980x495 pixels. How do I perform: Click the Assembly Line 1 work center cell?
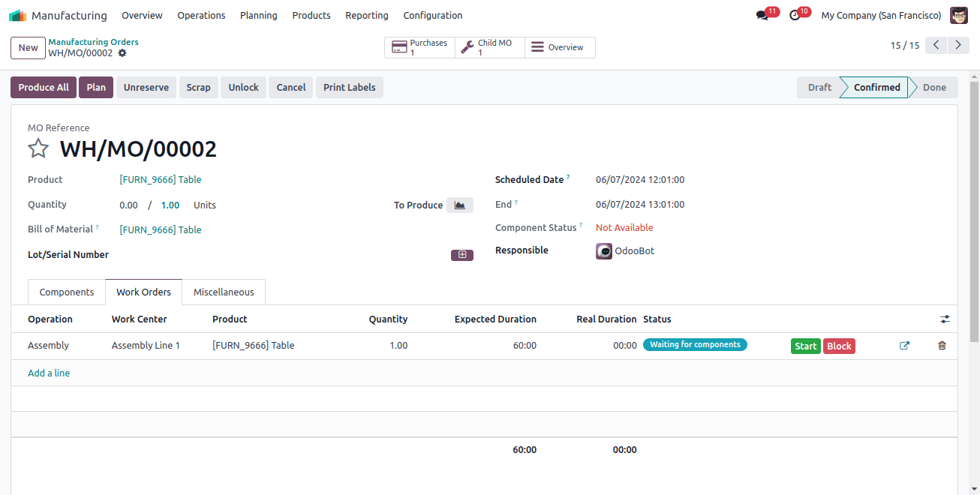coord(146,346)
